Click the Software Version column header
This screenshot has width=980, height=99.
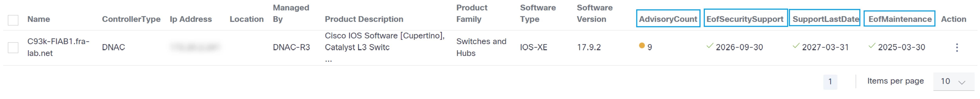[594, 13]
